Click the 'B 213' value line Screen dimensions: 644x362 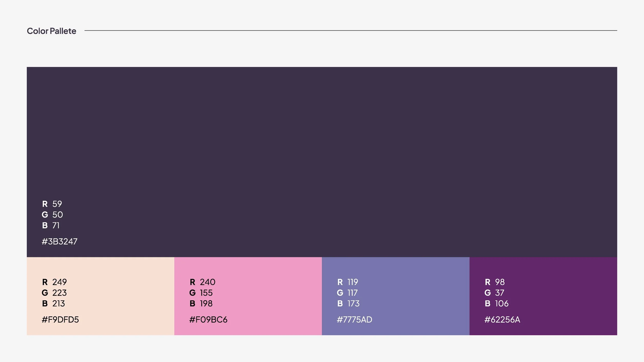[54, 304]
